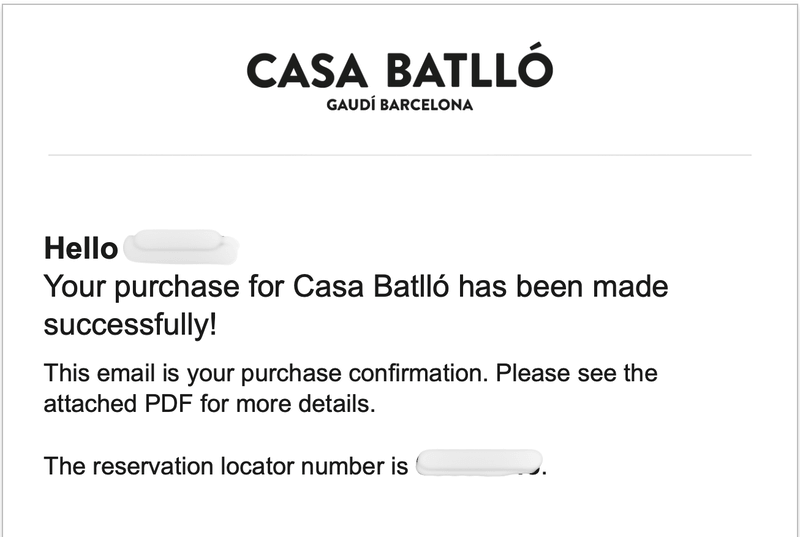Click "The reservation locator number is" text
Viewport: 800px width, 537px height.
(x=226, y=466)
